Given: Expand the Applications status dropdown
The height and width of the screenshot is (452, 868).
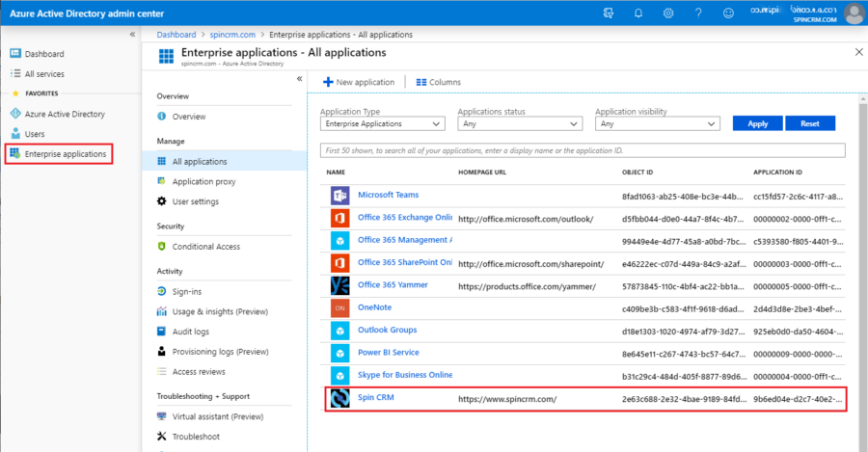Looking at the screenshot, I should pyautogui.click(x=520, y=124).
